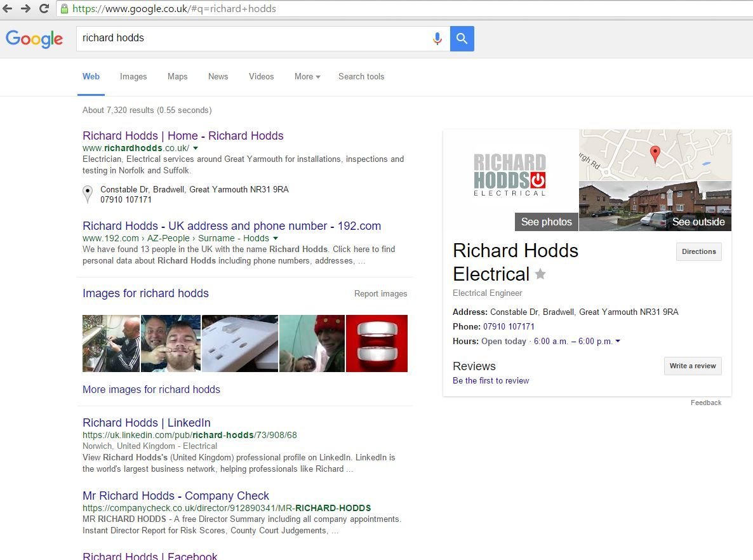Open Search tools
Screen dimensions: 753x560
point(361,76)
